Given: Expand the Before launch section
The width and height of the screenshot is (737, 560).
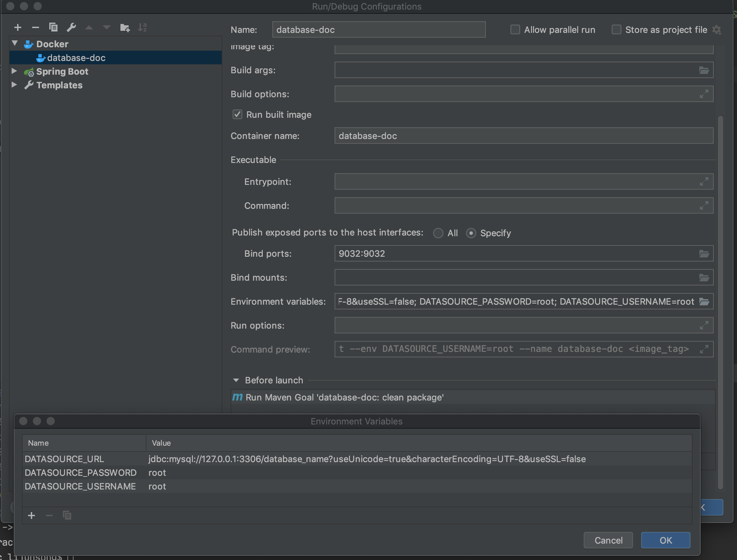Looking at the screenshot, I should 237,379.
